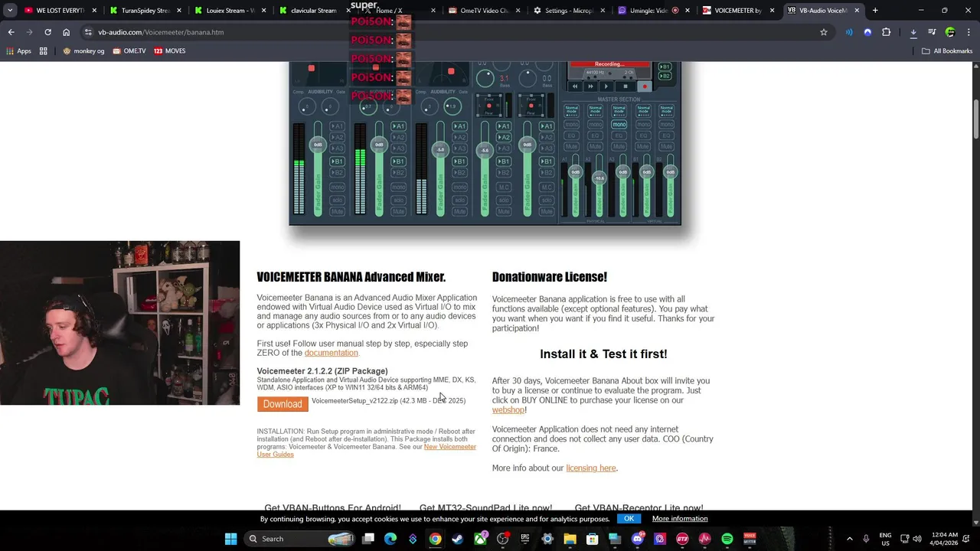The image size is (980, 551).
Task: Open the media control toolbar icon
Action: point(932,32)
